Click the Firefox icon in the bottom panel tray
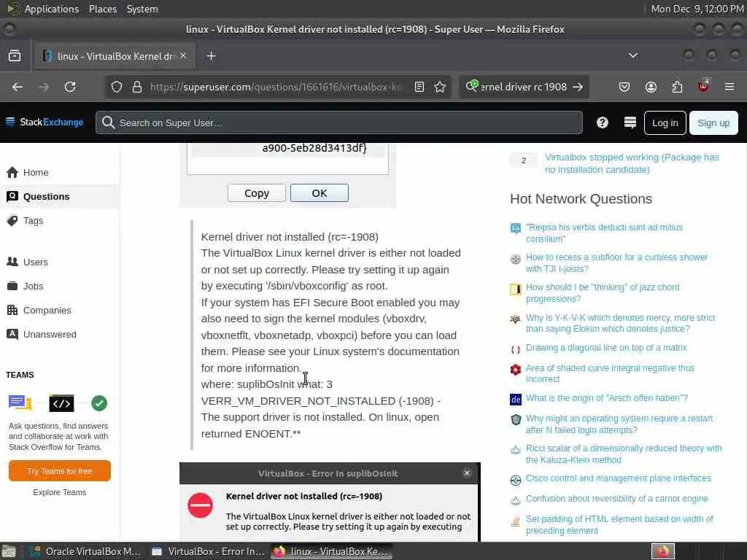The width and height of the screenshot is (747, 560). click(663, 551)
